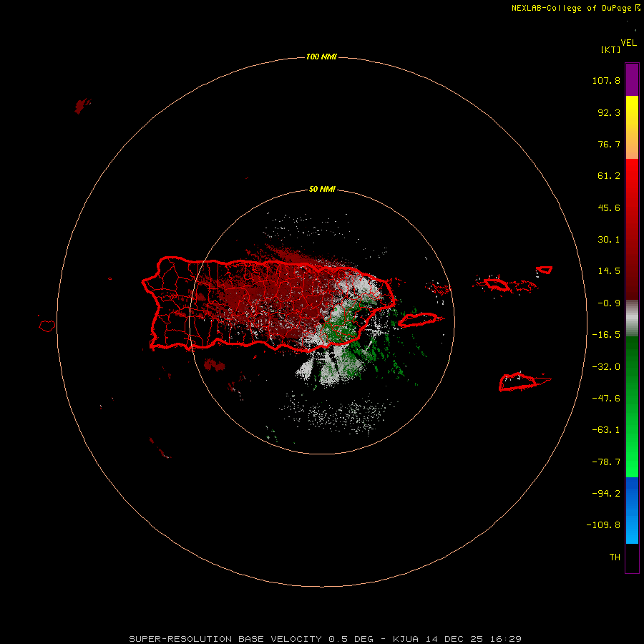This screenshot has width=644, height=644.
Task: Click the 76.7 scale value
Action: pos(609,144)
